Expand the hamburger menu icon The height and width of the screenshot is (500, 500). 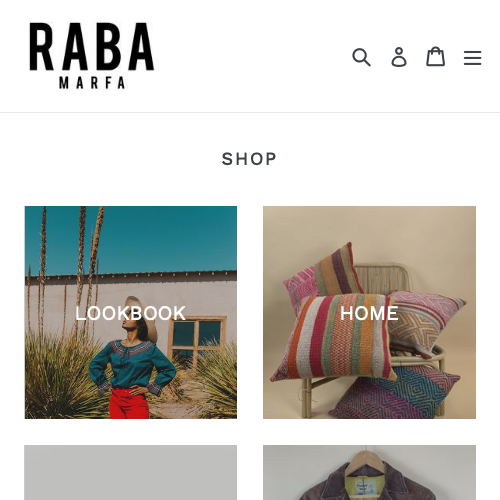[472, 58]
